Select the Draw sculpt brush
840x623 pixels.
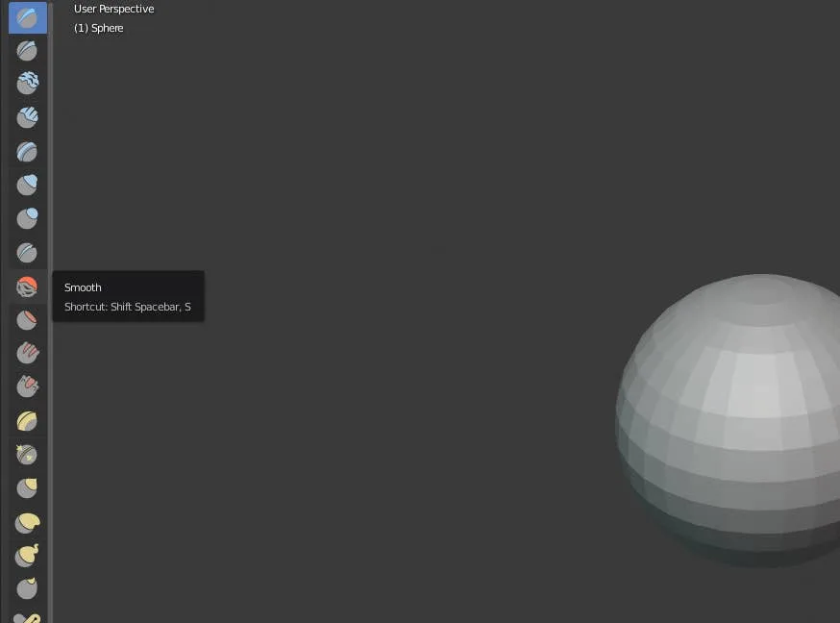click(x=27, y=17)
